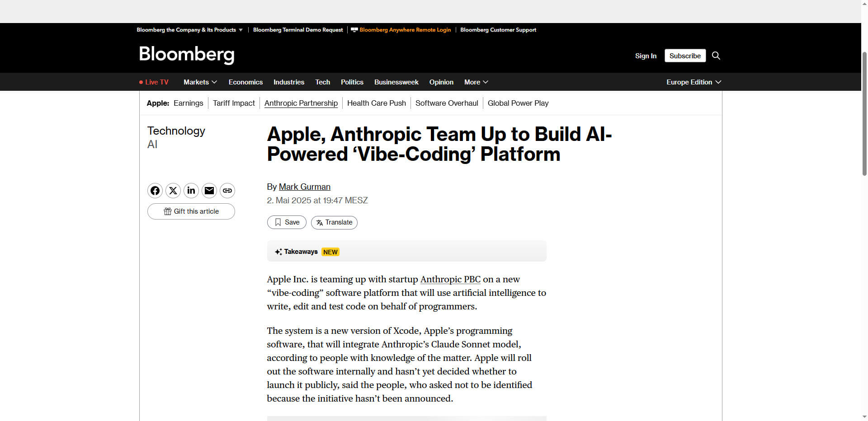Viewport: 868px width, 421px height.
Task: Share the article on LinkedIn
Action: click(191, 190)
